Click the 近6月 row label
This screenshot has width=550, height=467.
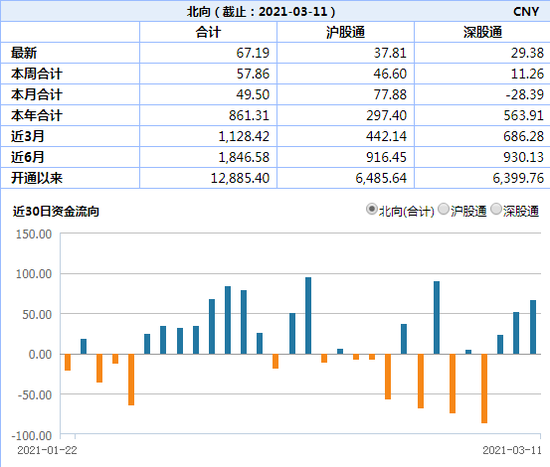(x=27, y=157)
